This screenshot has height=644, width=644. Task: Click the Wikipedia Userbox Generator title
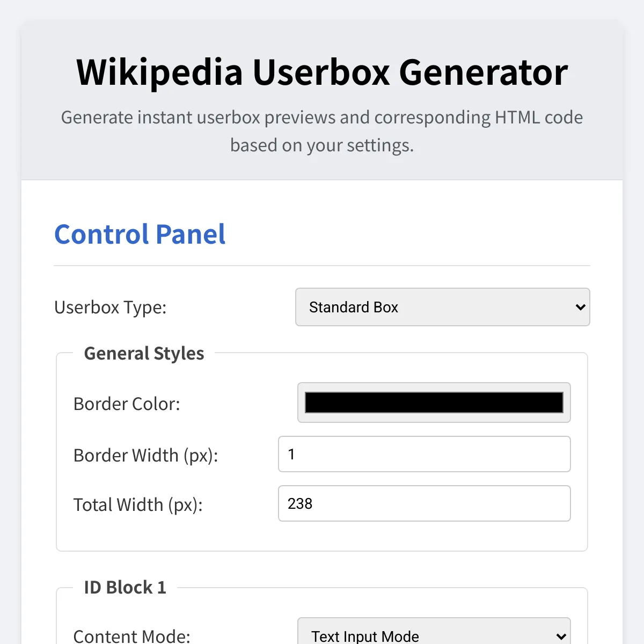322,72
